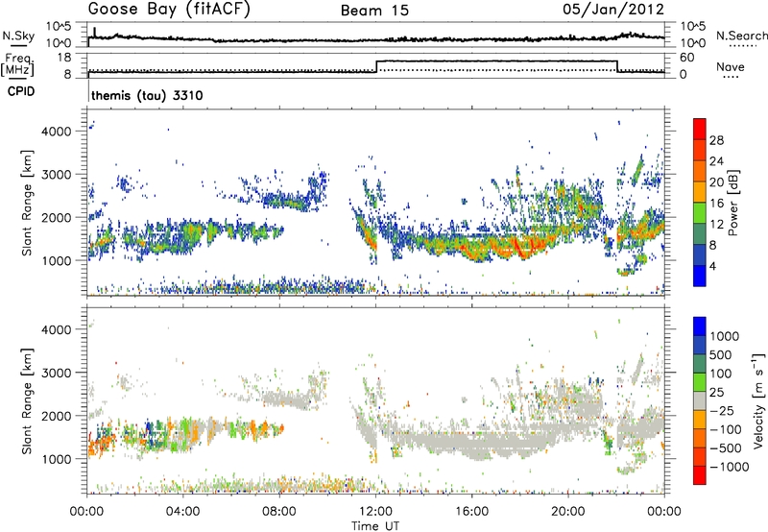Viewport: 768px width, 532px height.
Task: Select the "N.Sky" legend label
Action: [18, 36]
